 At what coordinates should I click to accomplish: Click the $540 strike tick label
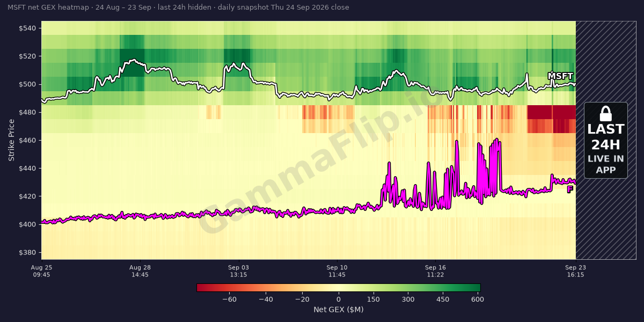tap(27, 28)
